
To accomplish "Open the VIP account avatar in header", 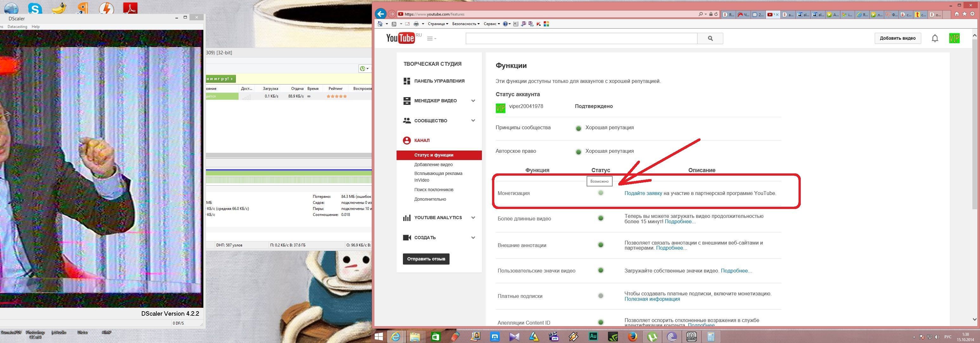I will click(x=954, y=38).
